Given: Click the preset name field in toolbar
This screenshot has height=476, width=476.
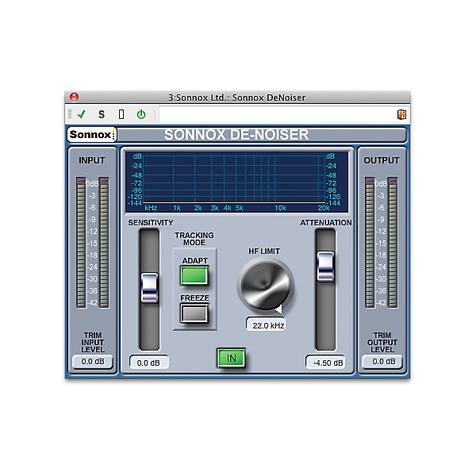Looking at the screenshot, I should click(276, 114).
